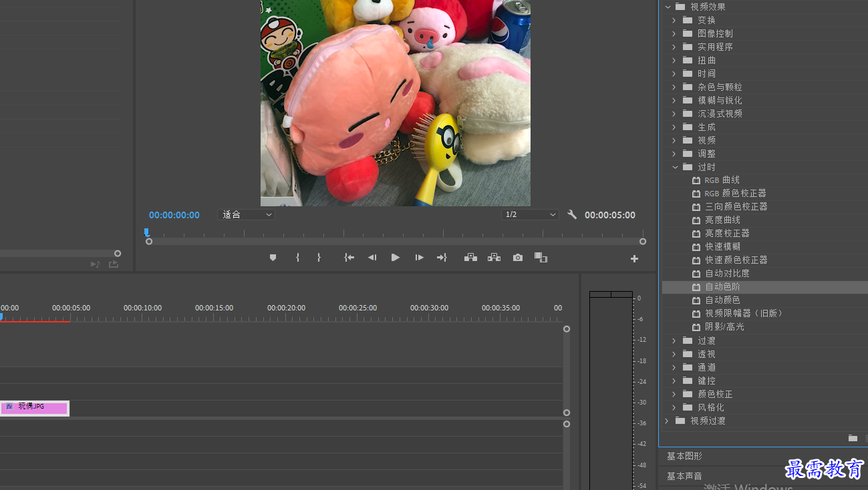Grab the right handle of the program monitor zoom bar
The height and width of the screenshot is (490, 868).
pos(643,242)
